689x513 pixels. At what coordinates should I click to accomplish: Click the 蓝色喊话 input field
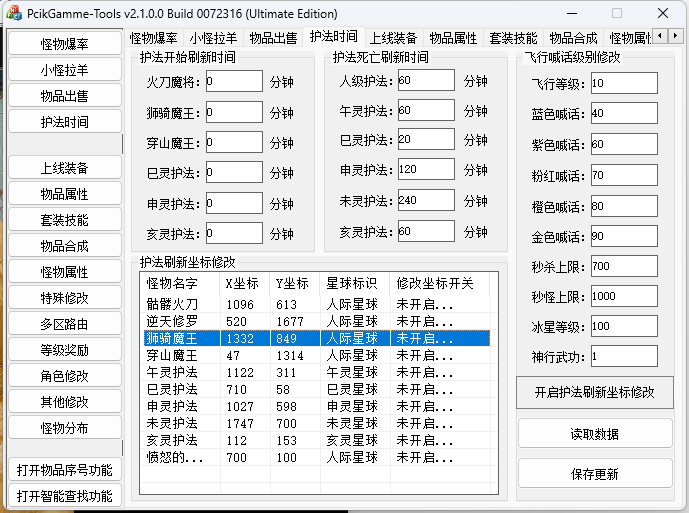click(x=624, y=113)
